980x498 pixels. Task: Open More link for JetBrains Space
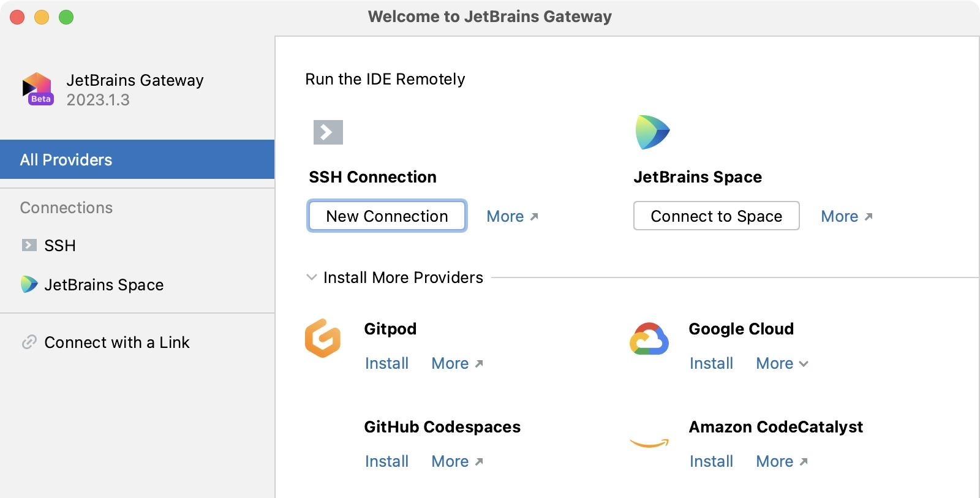point(846,216)
